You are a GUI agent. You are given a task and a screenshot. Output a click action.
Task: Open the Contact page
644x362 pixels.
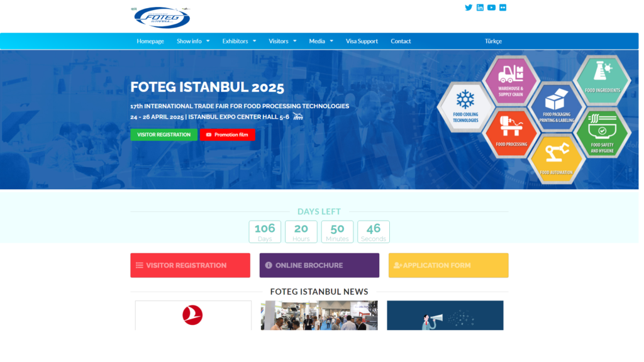401,41
